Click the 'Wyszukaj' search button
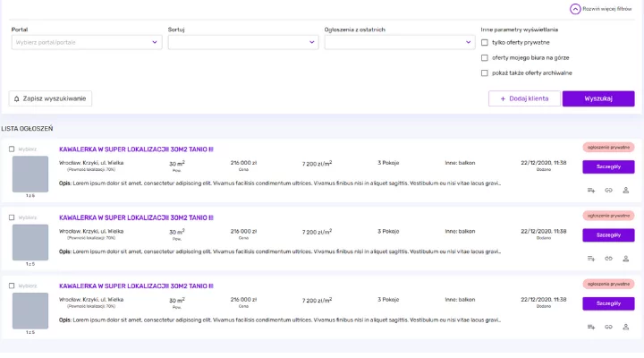644x358 pixels. coord(597,98)
